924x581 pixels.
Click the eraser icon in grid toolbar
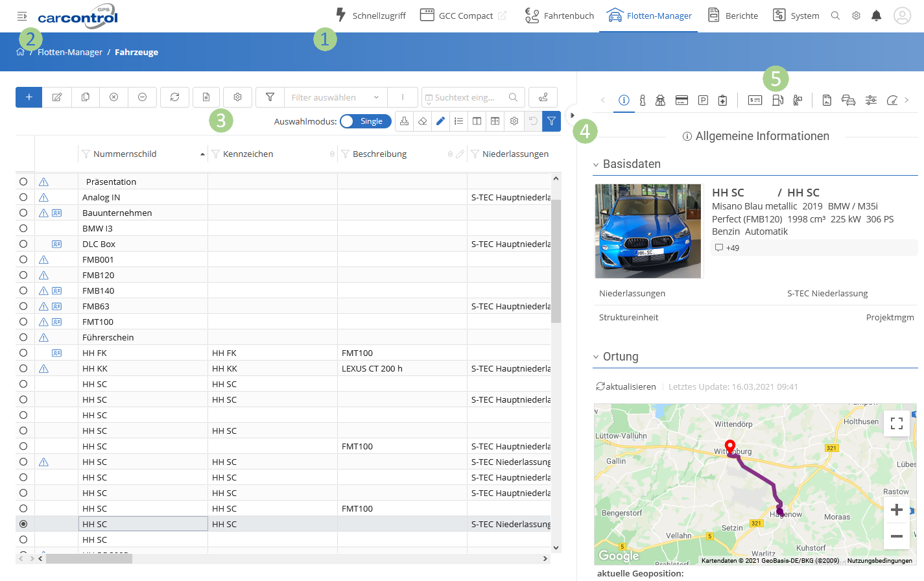[422, 121]
